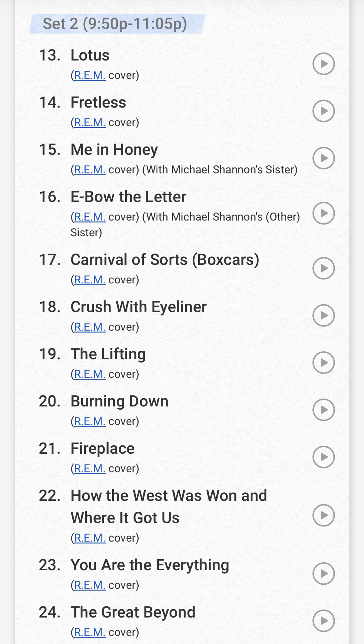Play Crush With Eyeliner
The width and height of the screenshot is (364, 644).
coord(323,315)
